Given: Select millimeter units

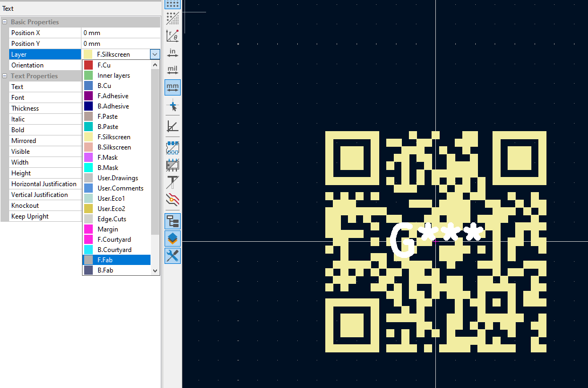Looking at the screenshot, I should point(173,86).
